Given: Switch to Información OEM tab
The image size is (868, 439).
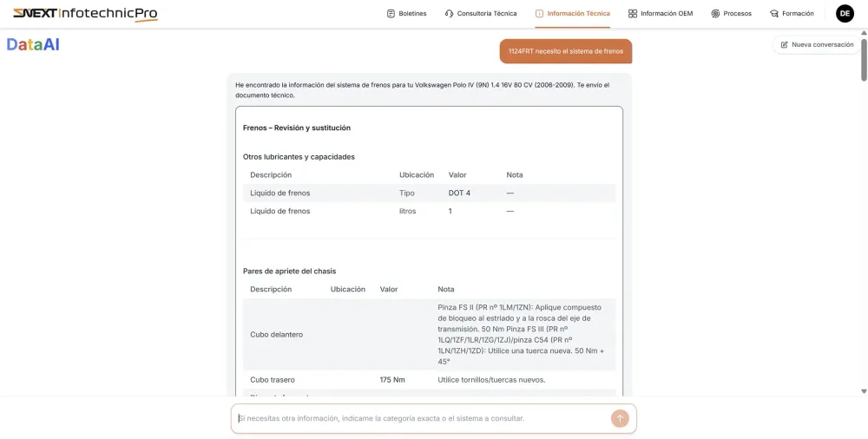Looking at the screenshot, I should [666, 14].
